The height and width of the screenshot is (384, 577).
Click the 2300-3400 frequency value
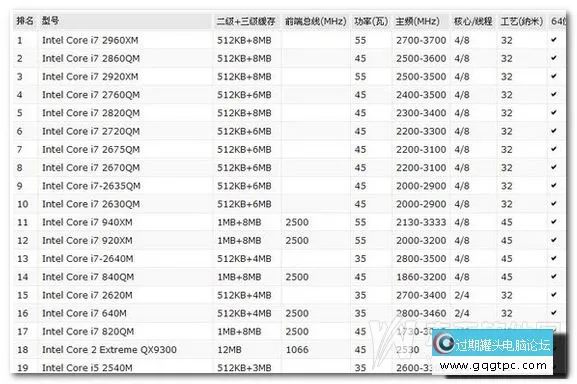(x=421, y=113)
